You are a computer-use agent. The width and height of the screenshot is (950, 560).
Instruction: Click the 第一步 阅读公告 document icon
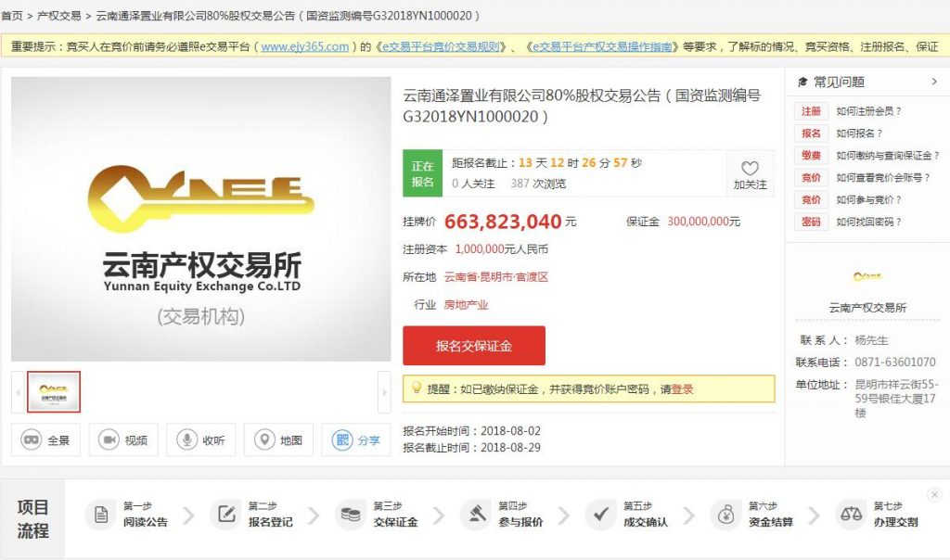tap(100, 515)
